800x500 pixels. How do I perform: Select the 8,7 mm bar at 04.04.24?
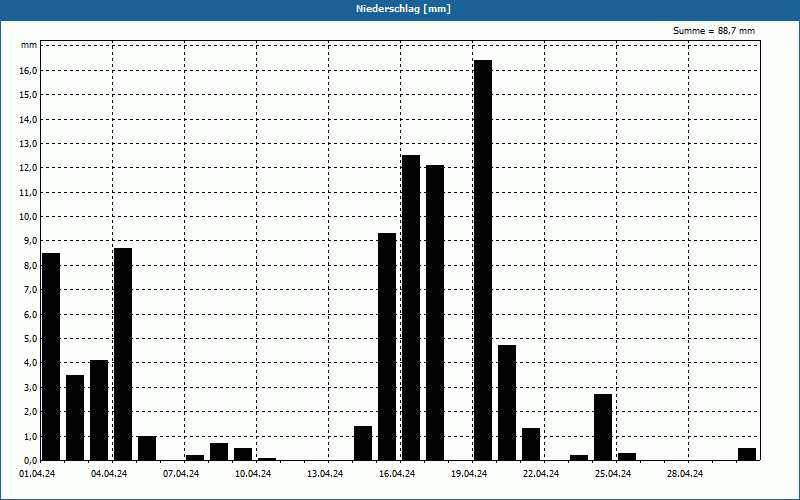pyautogui.click(x=123, y=354)
